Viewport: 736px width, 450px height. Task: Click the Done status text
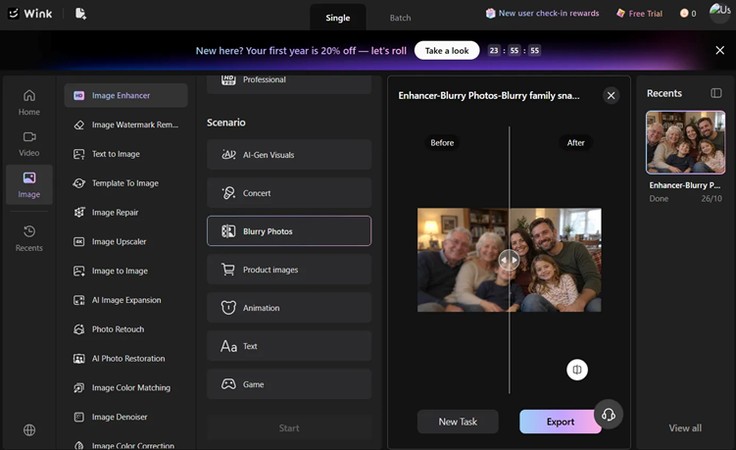[659, 198]
